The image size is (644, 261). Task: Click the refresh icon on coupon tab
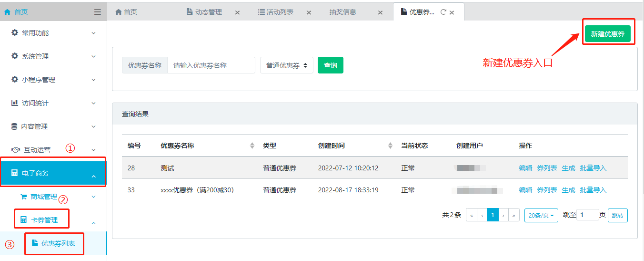(443, 12)
